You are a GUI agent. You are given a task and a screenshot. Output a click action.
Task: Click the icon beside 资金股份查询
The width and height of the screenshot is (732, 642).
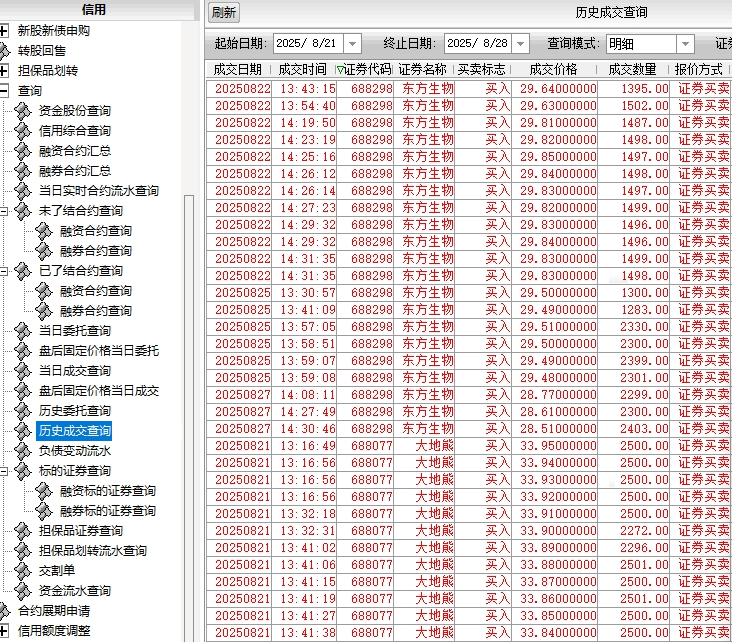click(22, 111)
